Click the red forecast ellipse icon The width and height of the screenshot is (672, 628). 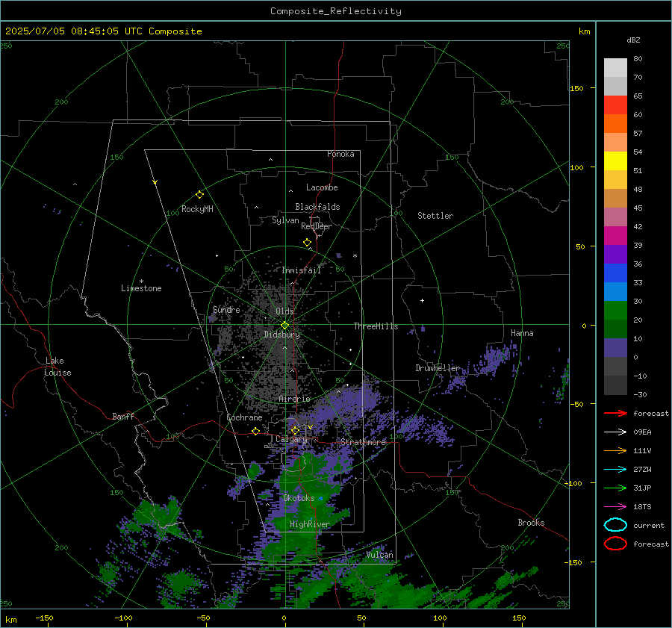pos(615,544)
